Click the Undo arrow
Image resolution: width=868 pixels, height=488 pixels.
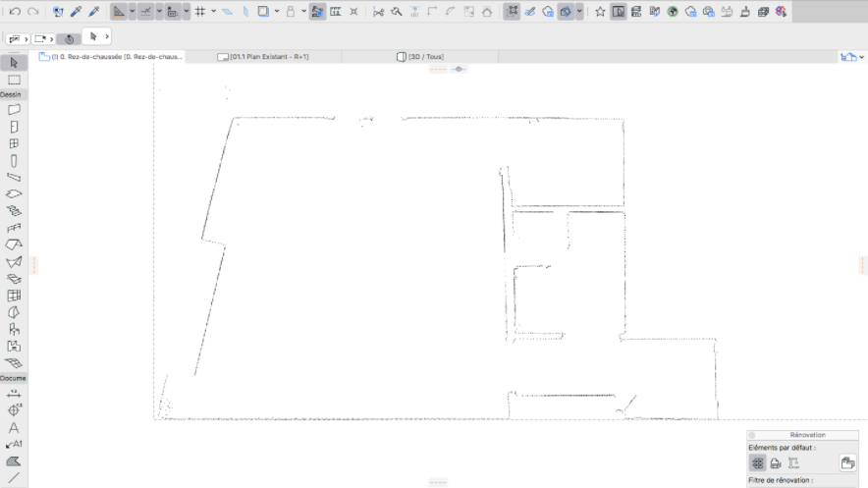coord(15,12)
